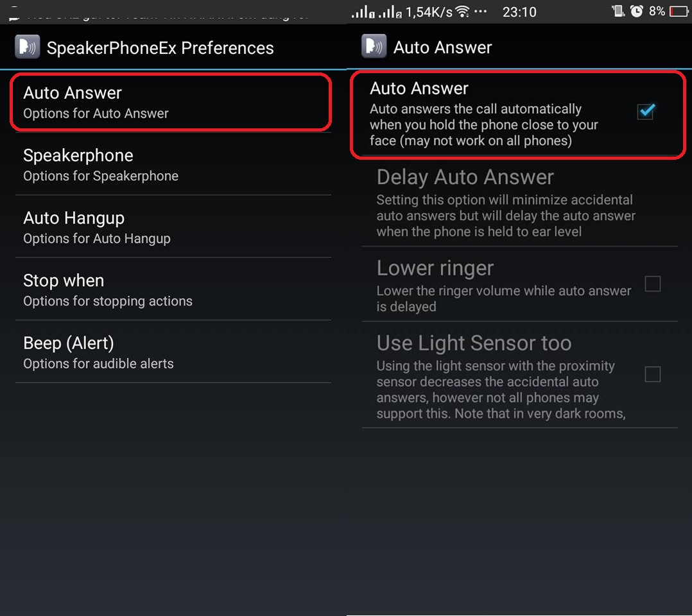Tap the SpeakerPhoneEx Preferences title text
Image resolution: width=692 pixels, height=616 pixels.
point(160,48)
